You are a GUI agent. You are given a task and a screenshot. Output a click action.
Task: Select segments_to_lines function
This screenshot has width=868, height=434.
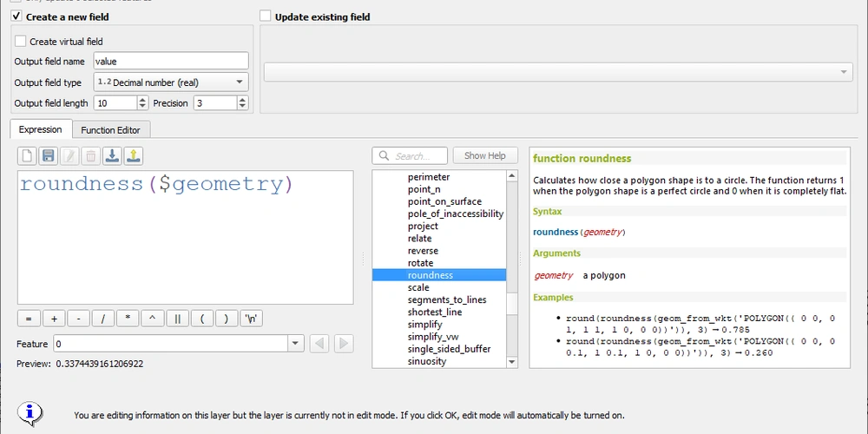click(447, 299)
